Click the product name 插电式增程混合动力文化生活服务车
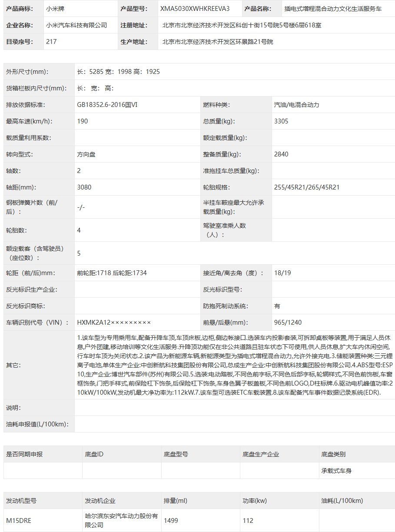Viewport: 395px width, 532px height. tap(333, 9)
